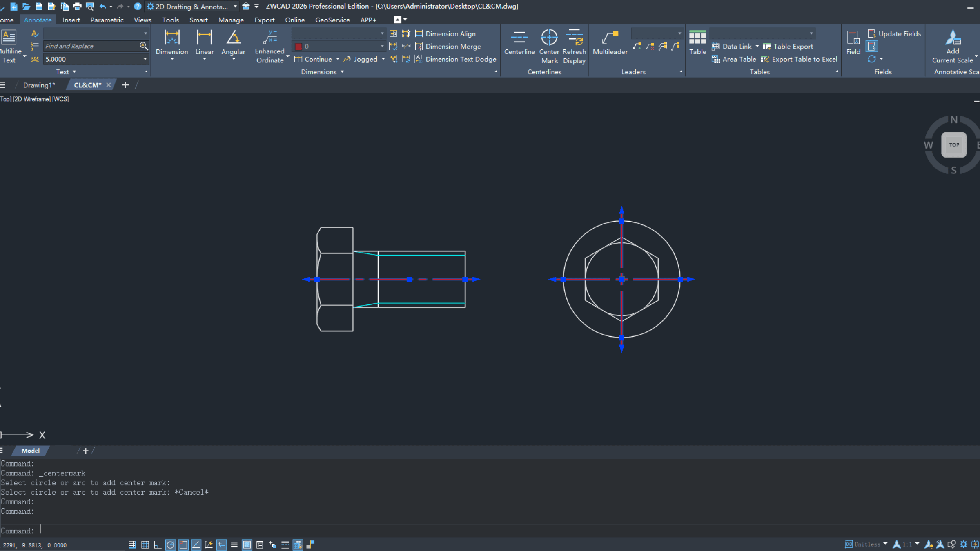980x551 pixels.
Task: Switch to the Drawing1 document tab
Action: point(39,85)
